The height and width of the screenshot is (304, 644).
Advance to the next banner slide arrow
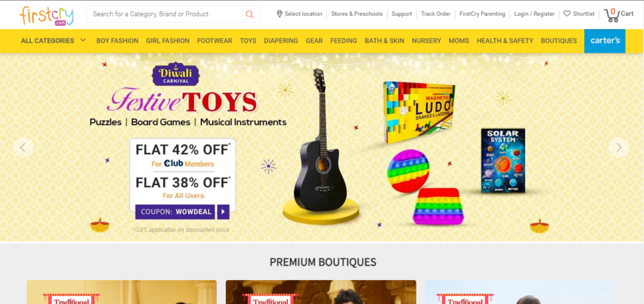click(619, 147)
